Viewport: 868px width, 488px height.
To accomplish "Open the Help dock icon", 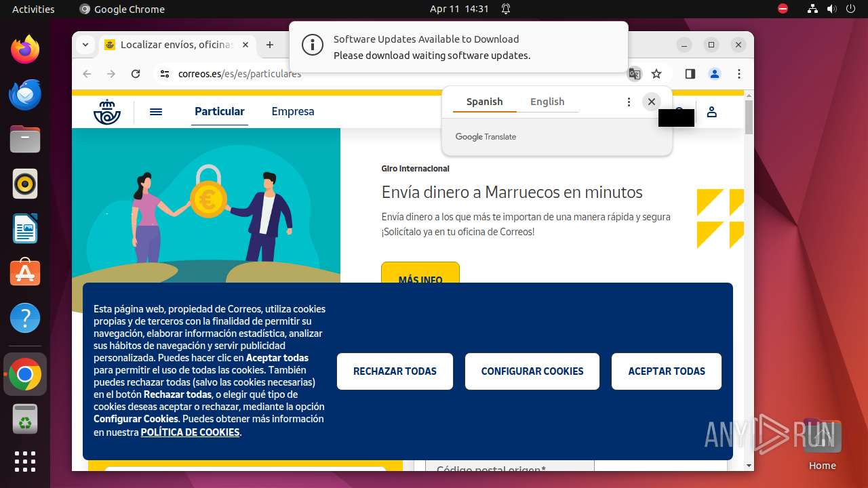I will pyautogui.click(x=25, y=318).
